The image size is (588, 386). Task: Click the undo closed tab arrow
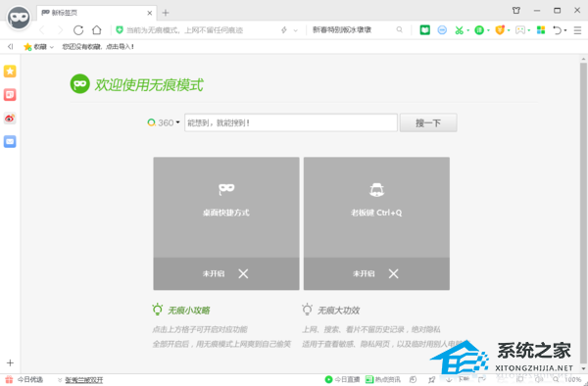click(x=558, y=30)
